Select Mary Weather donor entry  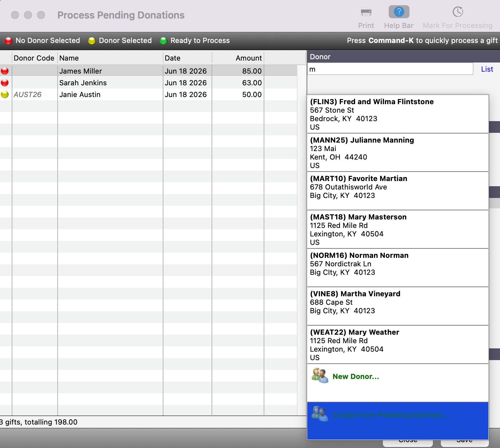pos(398,344)
